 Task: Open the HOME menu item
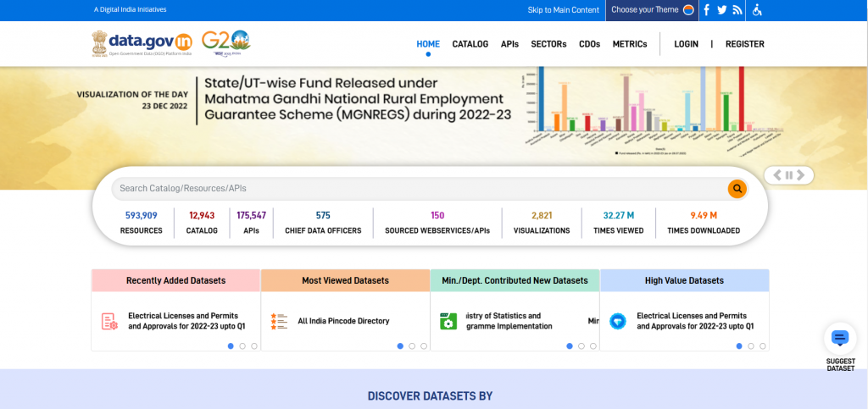point(428,44)
